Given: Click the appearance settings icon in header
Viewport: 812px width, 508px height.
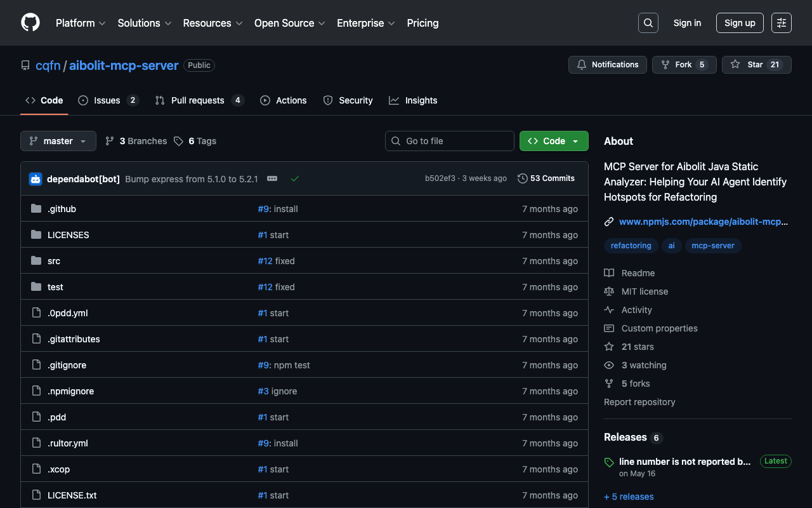Looking at the screenshot, I should [781, 23].
